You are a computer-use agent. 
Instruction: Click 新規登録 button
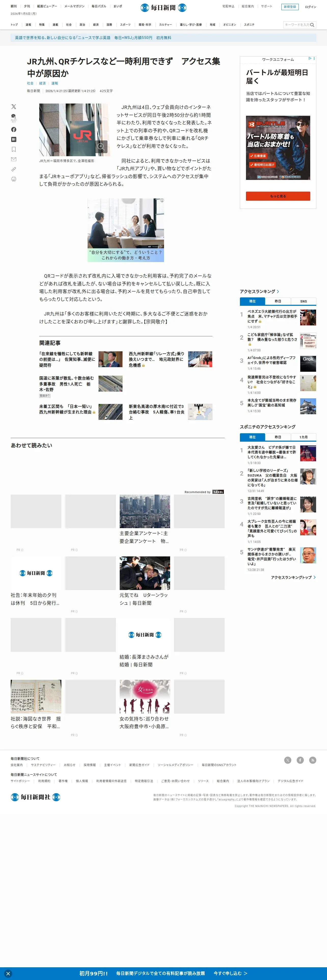click(x=290, y=7)
